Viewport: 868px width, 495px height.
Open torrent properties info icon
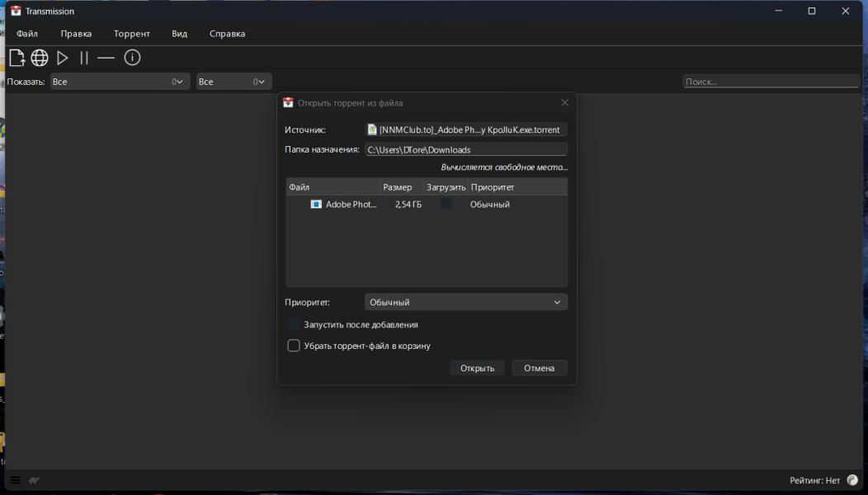(x=132, y=58)
